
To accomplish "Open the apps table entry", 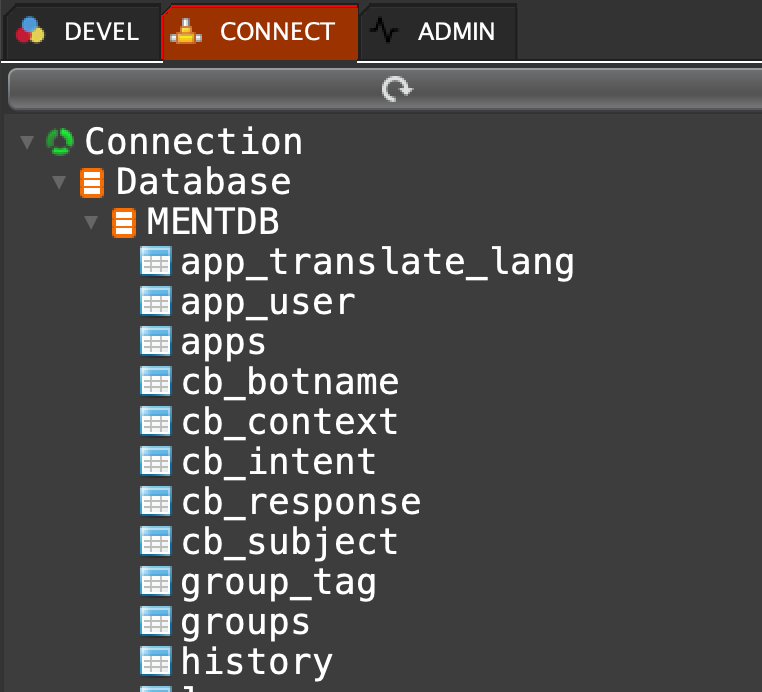I will coord(223,342).
